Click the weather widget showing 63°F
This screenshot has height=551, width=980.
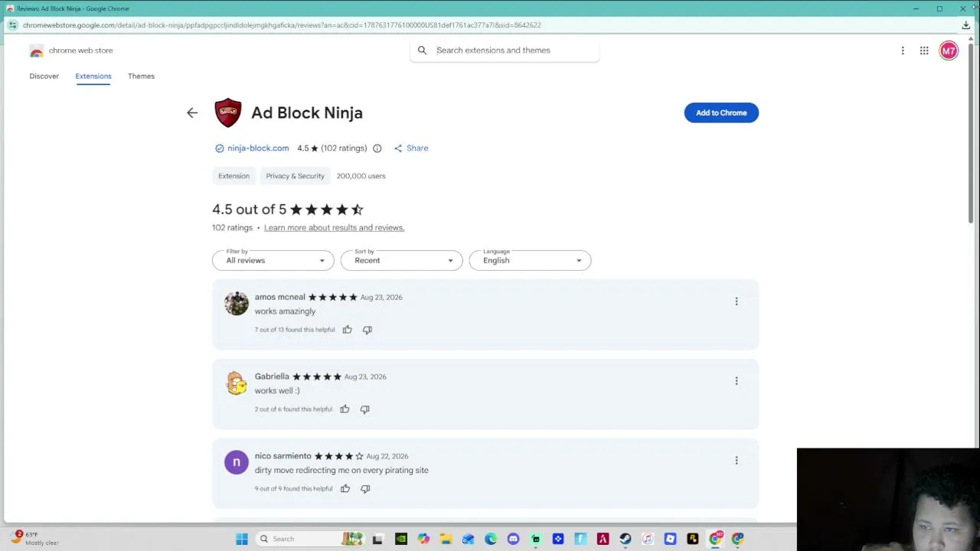pos(34,539)
